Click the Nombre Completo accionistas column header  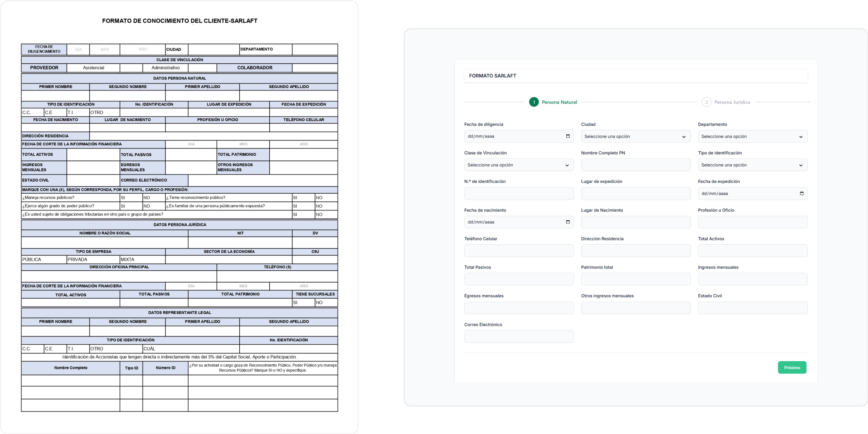(70, 368)
